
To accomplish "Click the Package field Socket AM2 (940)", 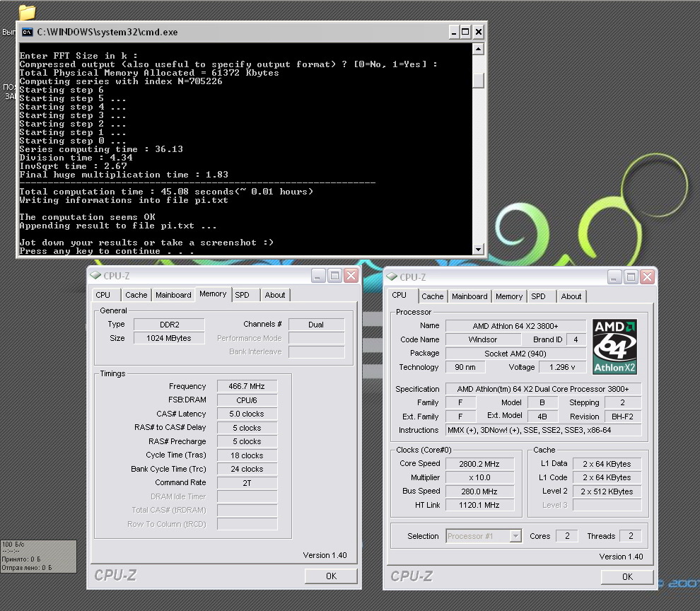I will pyautogui.click(x=515, y=354).
